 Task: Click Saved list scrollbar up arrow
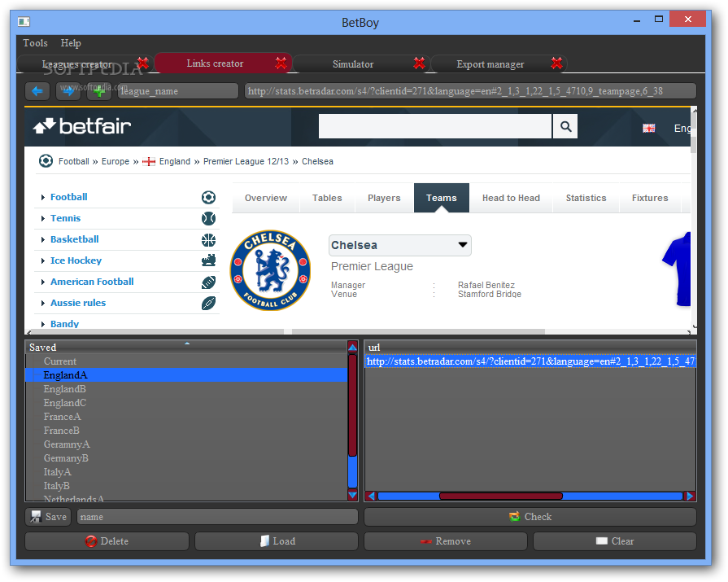pos(352,347)
